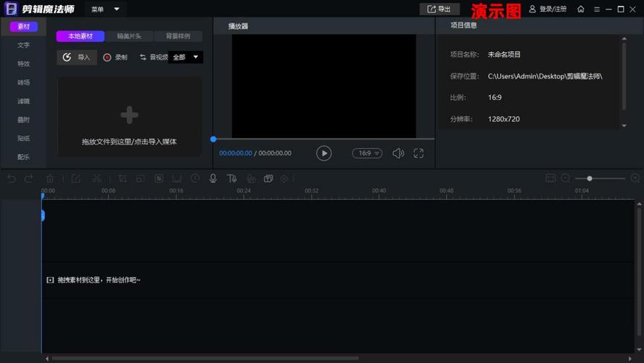The width and height of the screenshot is (644, 363).
Task: Click the crop tool icon in the toolbar
Action: (x=123, y=179)
